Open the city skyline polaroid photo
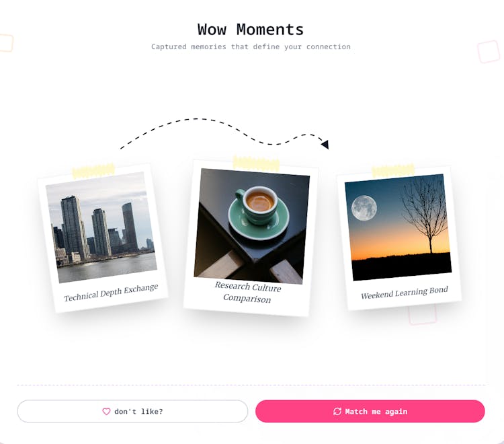 [x=101, y=227]
